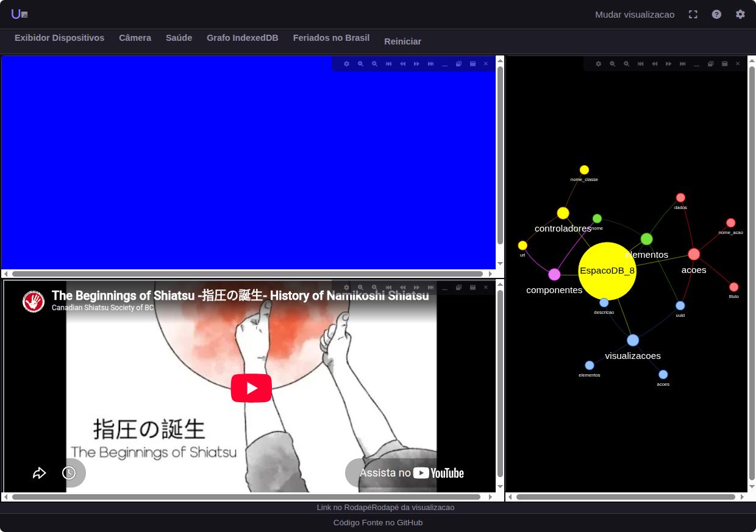Open Feriados no Brasil menu
The height and width of the screenshot is (532, 756).
coord(331,38)
